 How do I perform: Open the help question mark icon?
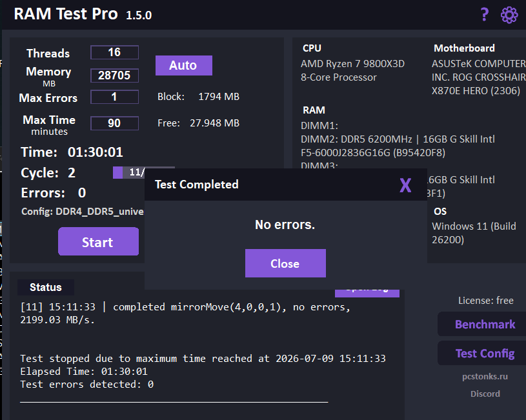(x=485, y=14)
